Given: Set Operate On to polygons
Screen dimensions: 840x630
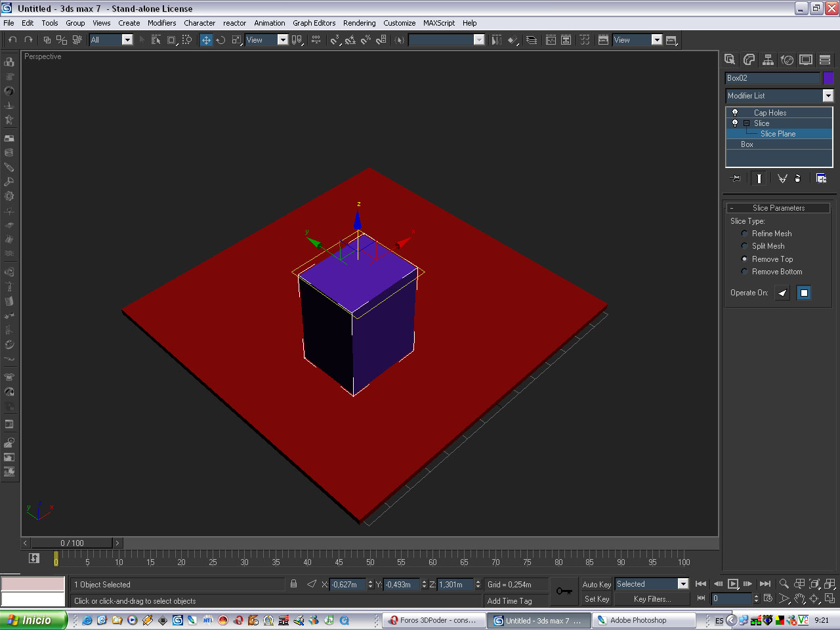Looking at the screenshot, I should point(804,293).
